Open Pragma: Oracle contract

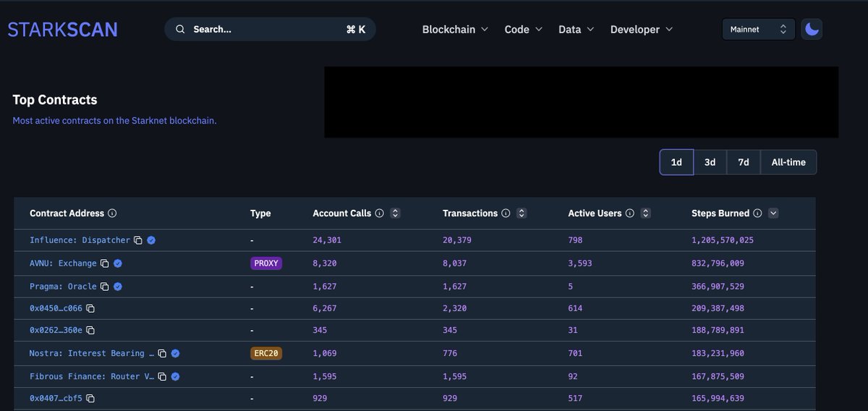(63, 287)
